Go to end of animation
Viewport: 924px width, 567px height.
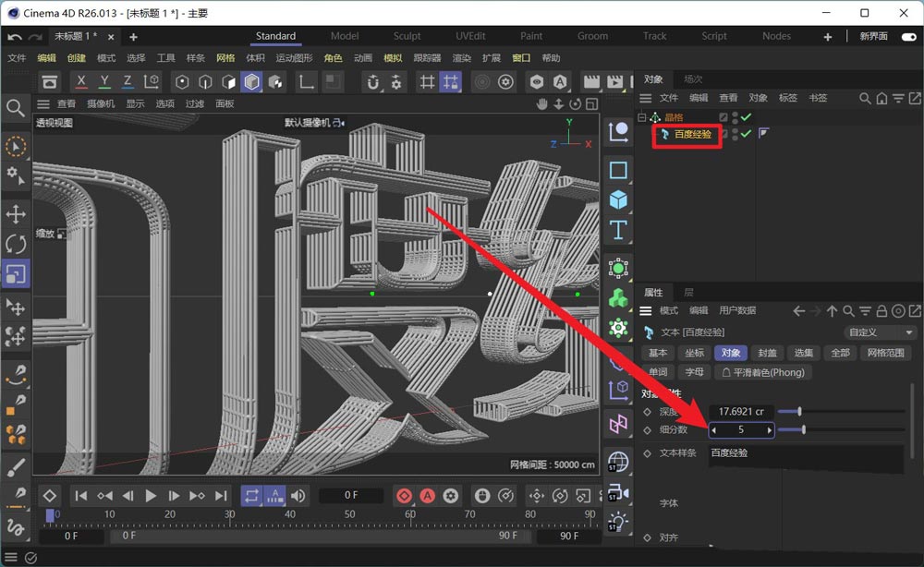pos(221,496)
